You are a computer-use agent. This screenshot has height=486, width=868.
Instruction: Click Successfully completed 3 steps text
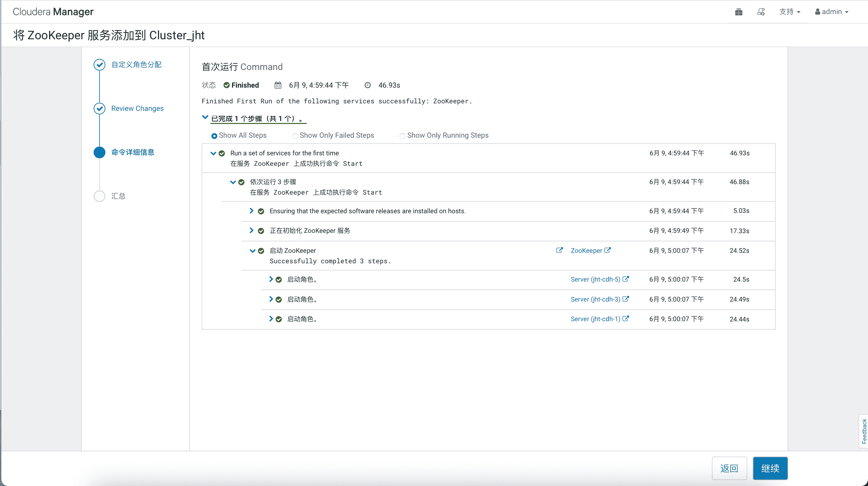330,261
